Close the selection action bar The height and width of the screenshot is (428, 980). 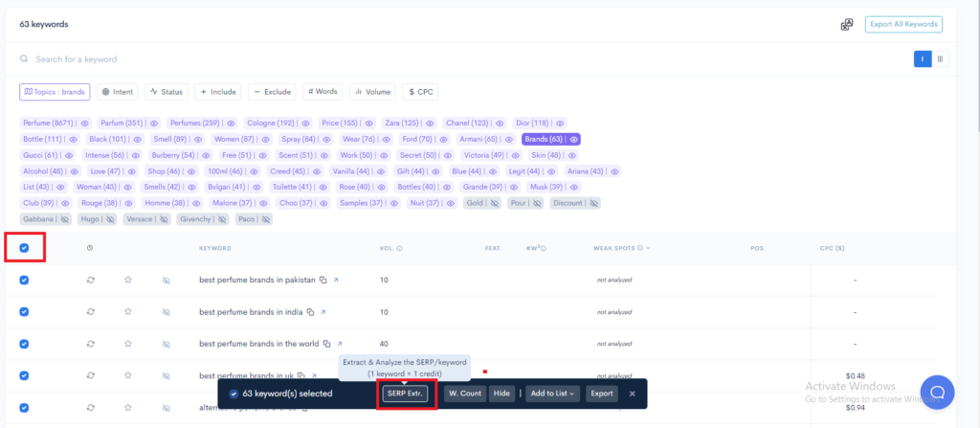pyautogui.click(x=633, y=394)
